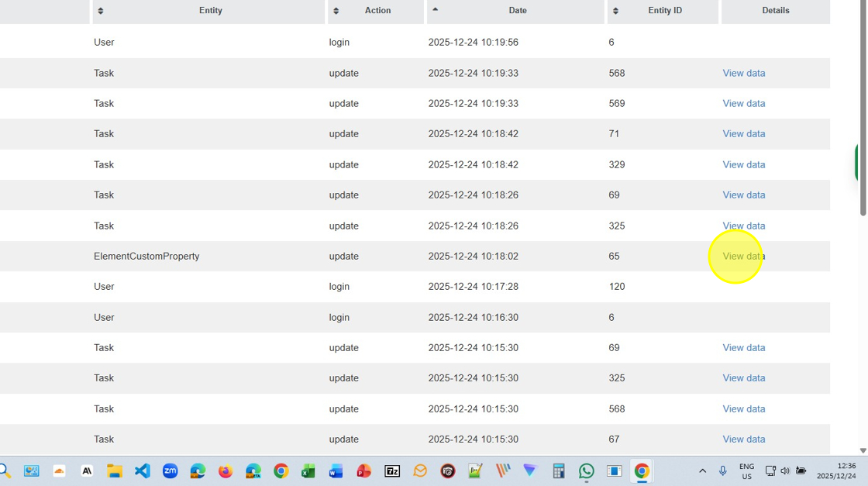Screen dimensions: 868x486
Task: View data for Task entity ID 71
Action: tap(743, 134)
